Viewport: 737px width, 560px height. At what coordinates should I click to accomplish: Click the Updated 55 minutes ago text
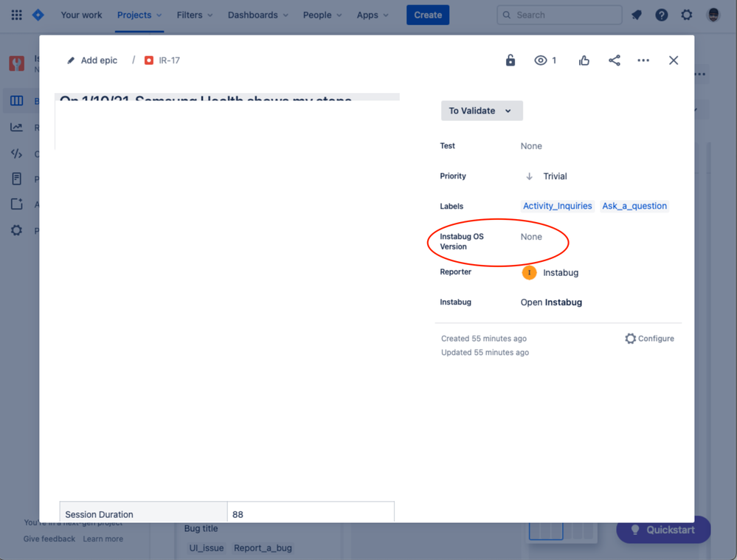tap(485, 353)
